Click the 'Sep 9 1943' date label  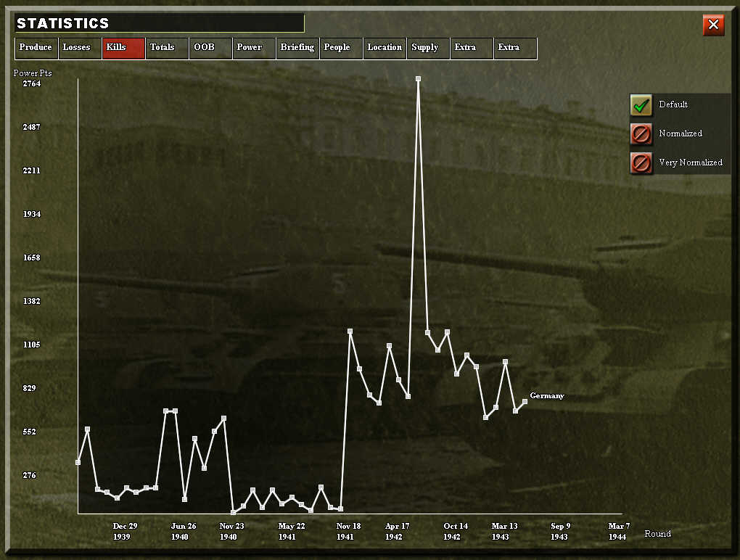(x=560, y=531)
